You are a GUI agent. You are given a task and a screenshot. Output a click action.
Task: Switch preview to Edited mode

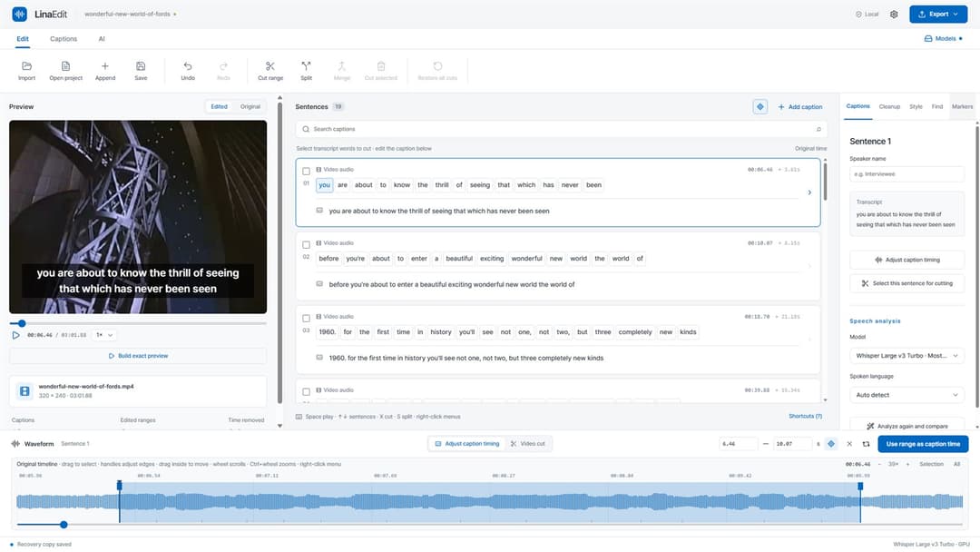pos(219,107)
